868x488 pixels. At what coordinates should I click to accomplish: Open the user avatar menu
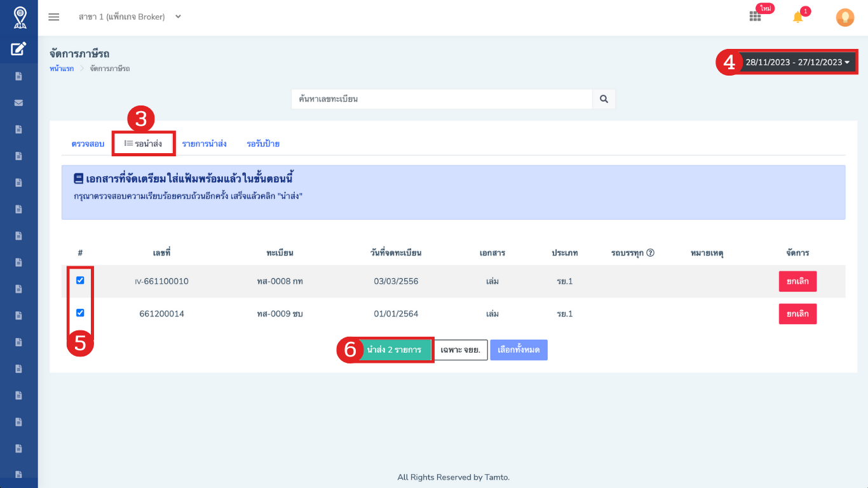click(844, 17)
